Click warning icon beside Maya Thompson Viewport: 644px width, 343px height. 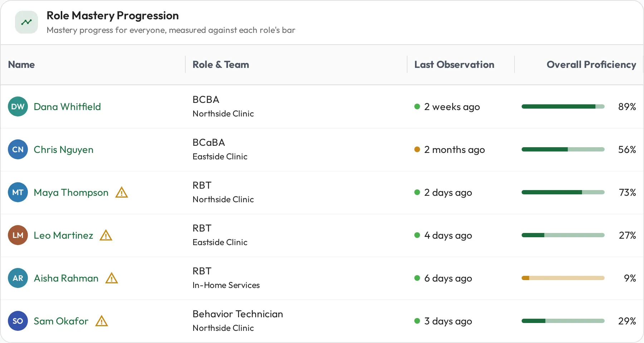coord(122,193)
